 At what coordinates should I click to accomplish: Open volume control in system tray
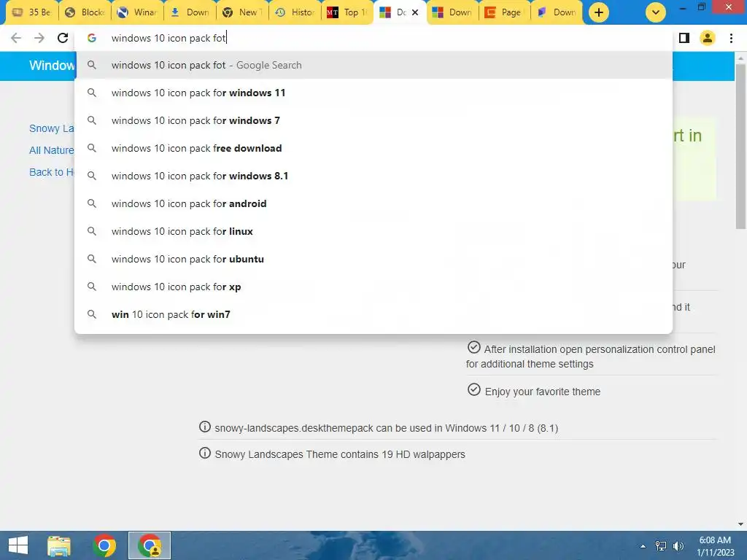(678, 546)
